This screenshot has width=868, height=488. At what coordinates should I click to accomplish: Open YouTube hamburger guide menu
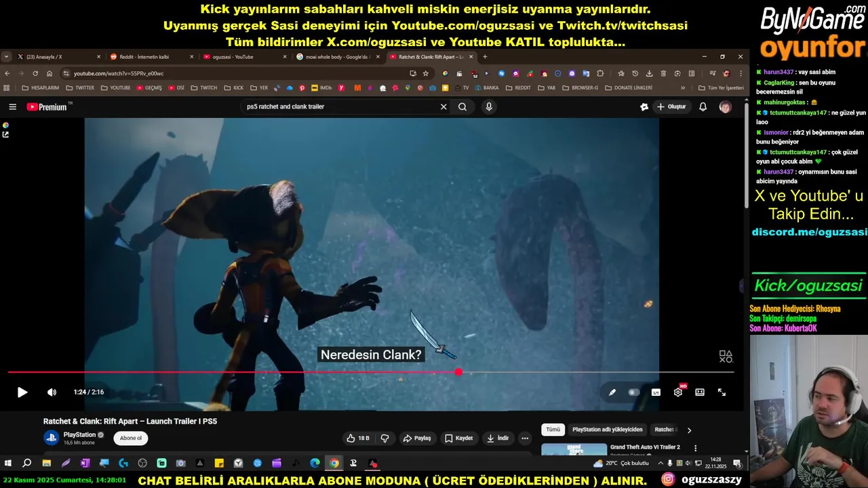pyautogui.click(x=12, y=106)
